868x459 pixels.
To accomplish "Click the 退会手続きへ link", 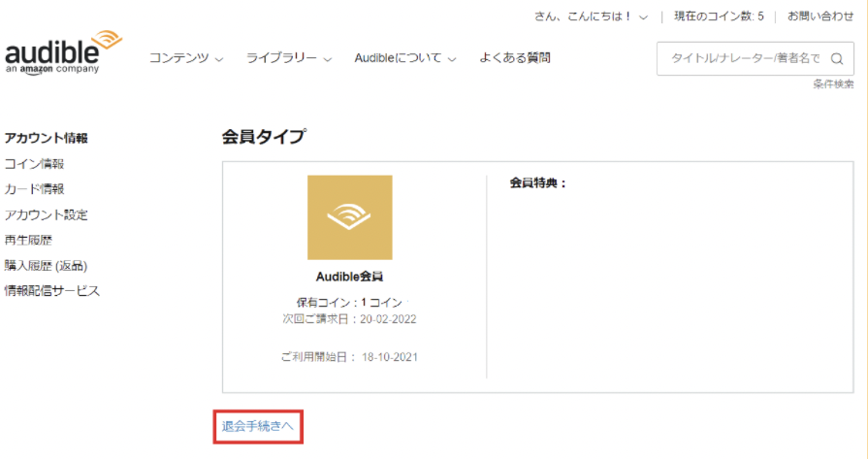I will (258, 426).
